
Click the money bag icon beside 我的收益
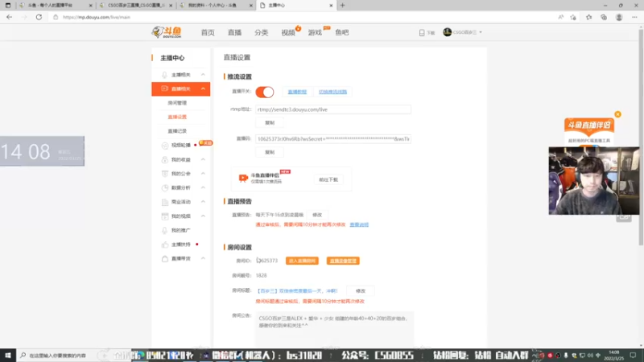[x=165, y=159]
